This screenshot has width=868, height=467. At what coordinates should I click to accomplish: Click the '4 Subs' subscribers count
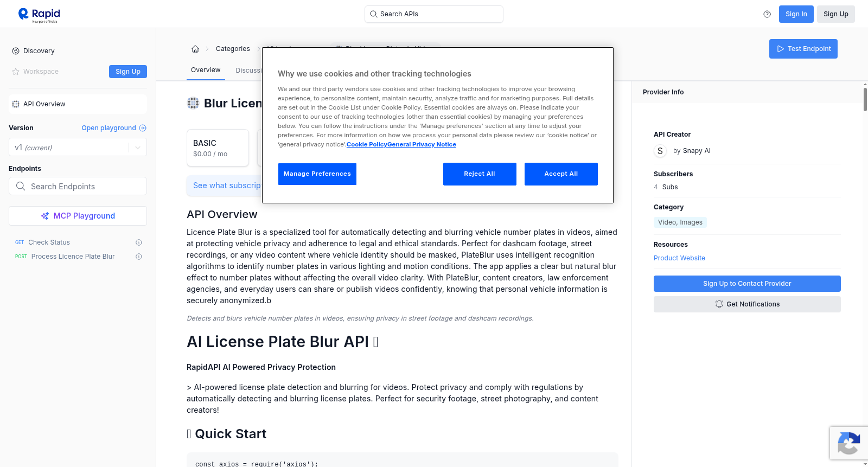click(666, 187)
